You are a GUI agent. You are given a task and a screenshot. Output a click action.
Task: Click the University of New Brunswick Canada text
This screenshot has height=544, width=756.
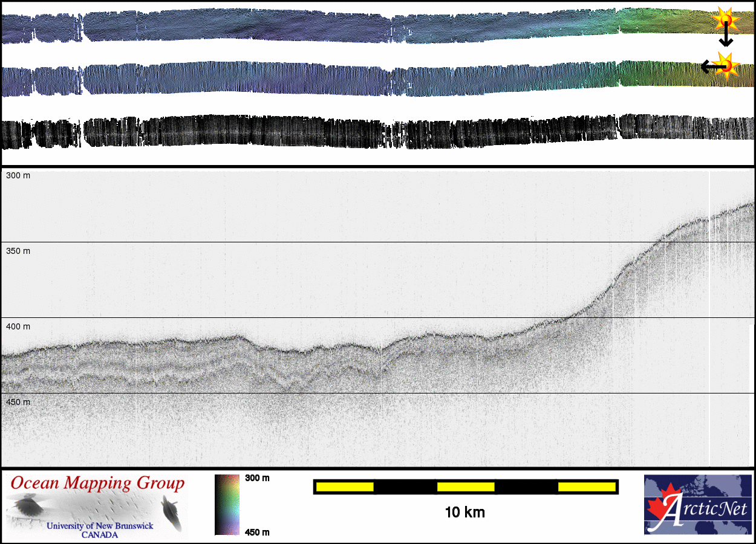click(x=100, y=530)
